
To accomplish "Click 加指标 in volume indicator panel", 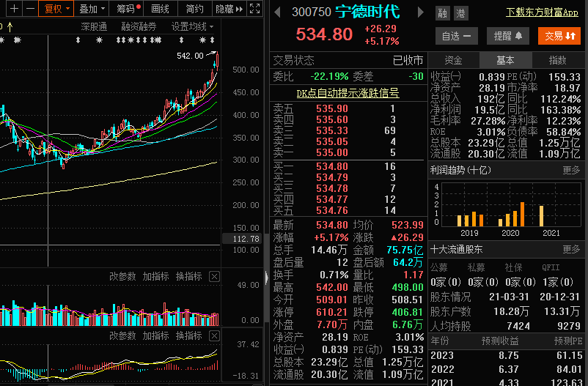I will (155, 277).
